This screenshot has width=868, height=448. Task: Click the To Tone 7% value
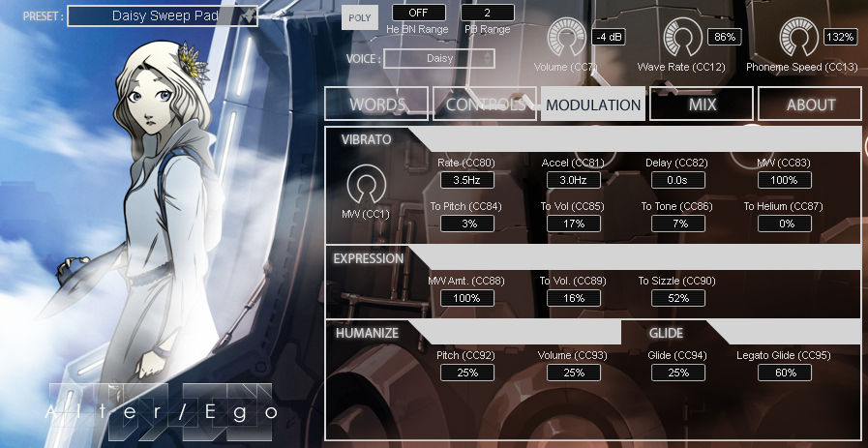(678, 224)
